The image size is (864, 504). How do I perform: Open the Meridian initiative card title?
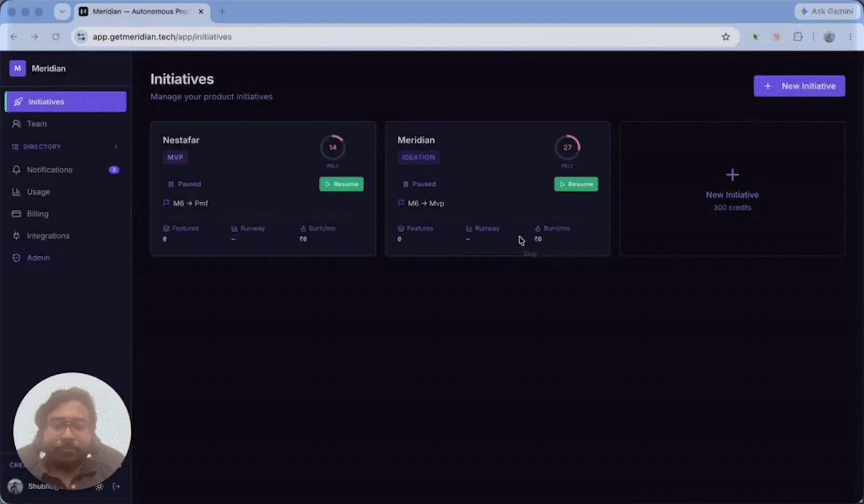(x=416, y=140)
